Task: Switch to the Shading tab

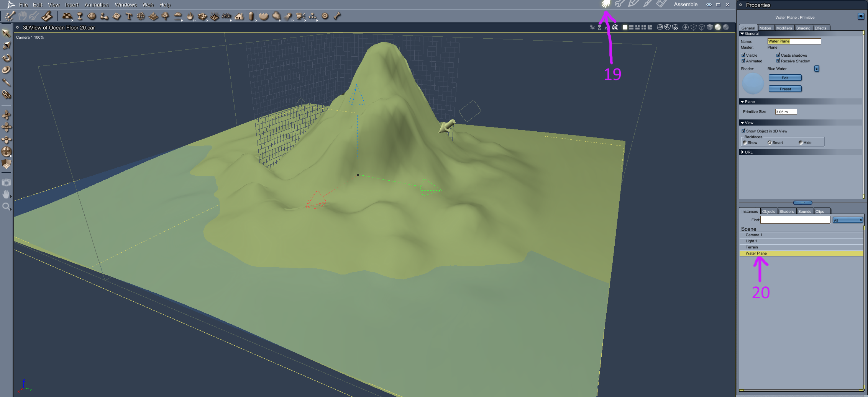Action: click(803, 28)
